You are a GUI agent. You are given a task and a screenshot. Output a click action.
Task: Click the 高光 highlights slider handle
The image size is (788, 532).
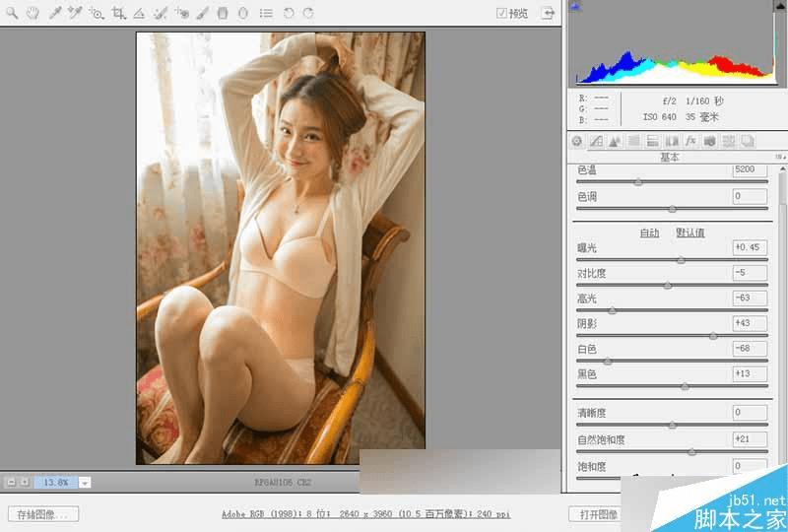(612, 310)
